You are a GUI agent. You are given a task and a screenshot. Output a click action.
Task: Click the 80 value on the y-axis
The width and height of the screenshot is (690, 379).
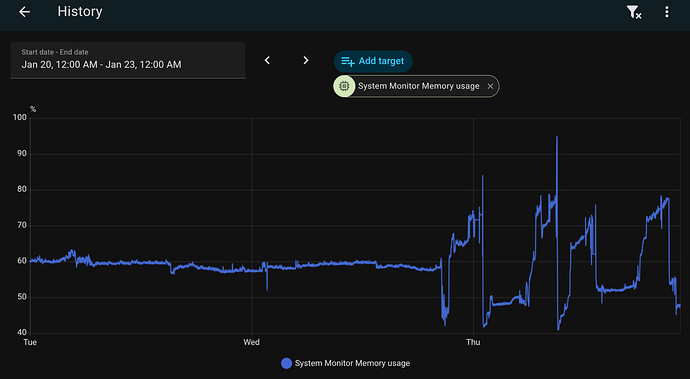tap(22, 189)
